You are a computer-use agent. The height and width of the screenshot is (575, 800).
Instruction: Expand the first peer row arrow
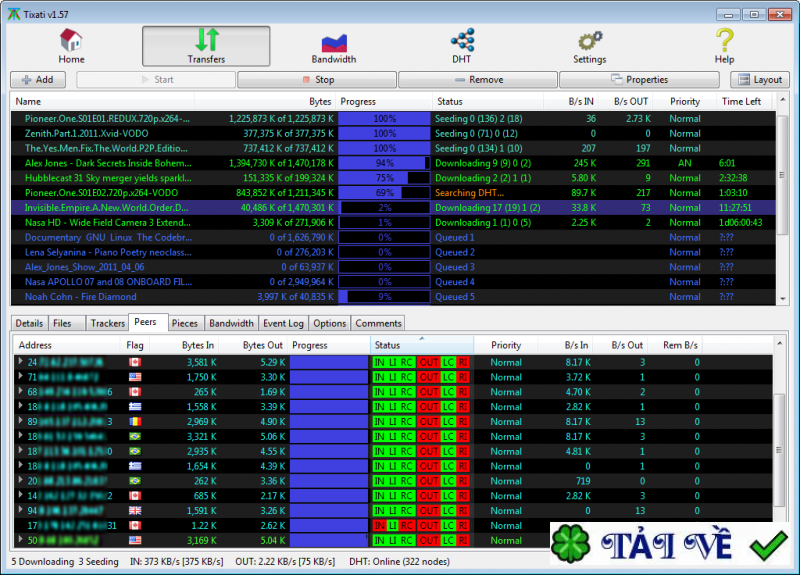20,362
